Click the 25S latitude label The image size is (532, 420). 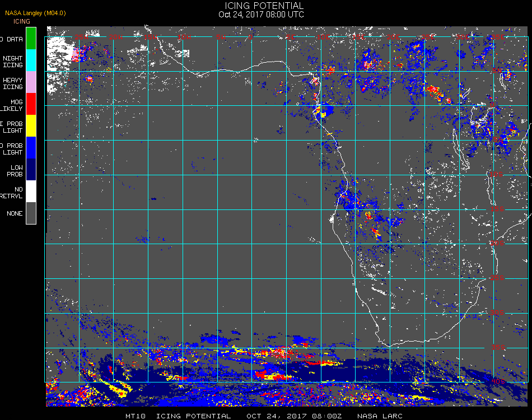coord(497,278)
